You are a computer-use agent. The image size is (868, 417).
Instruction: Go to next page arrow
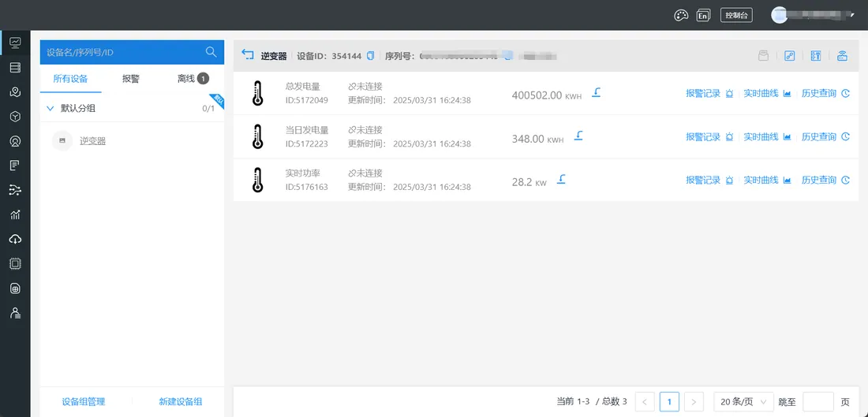[694, 401]
